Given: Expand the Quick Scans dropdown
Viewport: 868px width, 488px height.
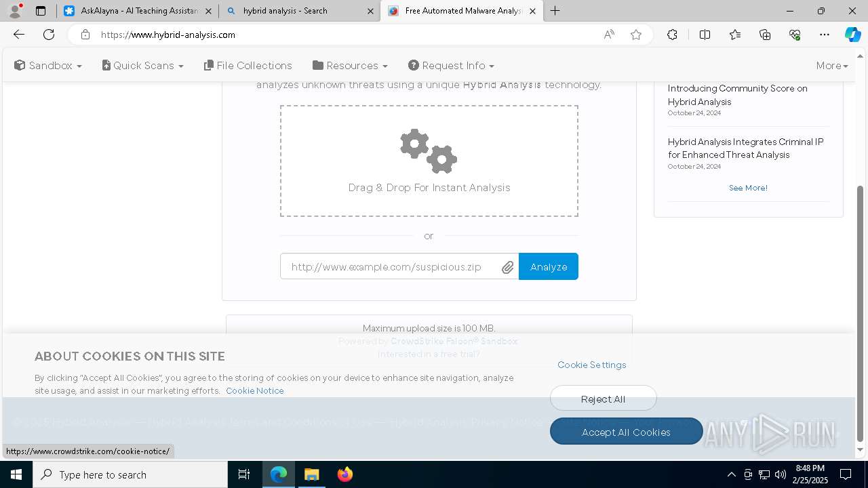Looking at the screenshot, I should pyautogui.click(x=143, y=66).
